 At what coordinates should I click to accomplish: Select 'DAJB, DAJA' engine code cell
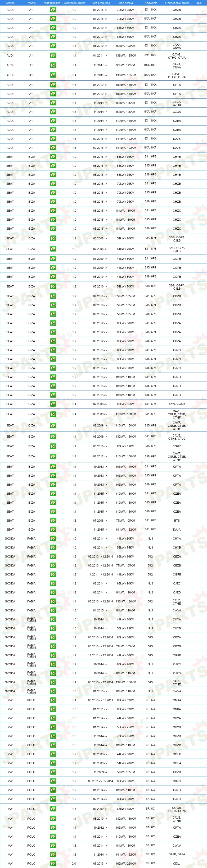click(x=177, y=855)
